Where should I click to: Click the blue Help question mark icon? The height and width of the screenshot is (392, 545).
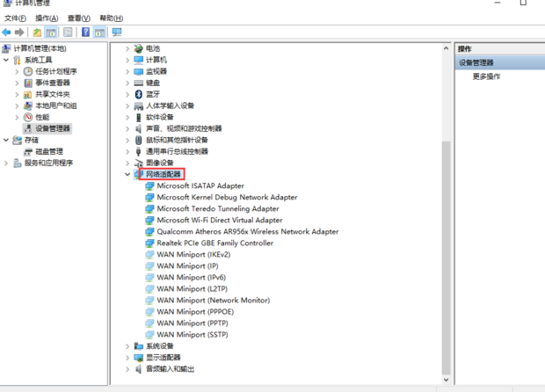[85, 33]
